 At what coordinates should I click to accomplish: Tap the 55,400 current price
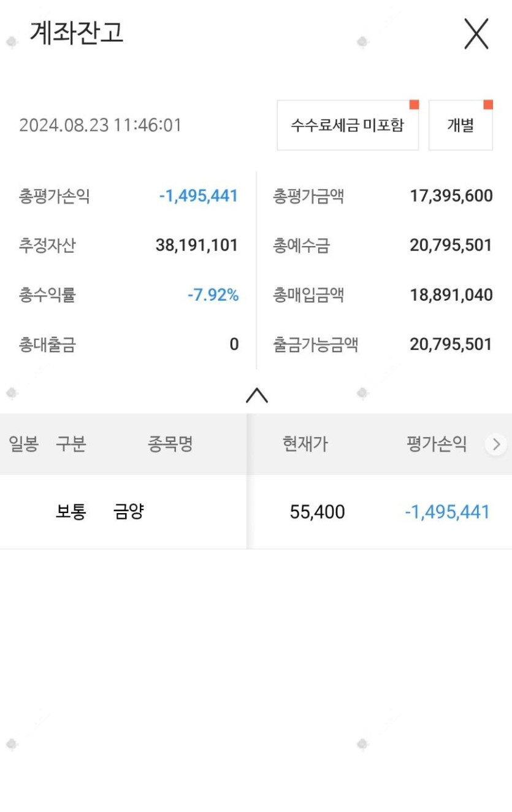pyautogui.click(x=317, y=512)
